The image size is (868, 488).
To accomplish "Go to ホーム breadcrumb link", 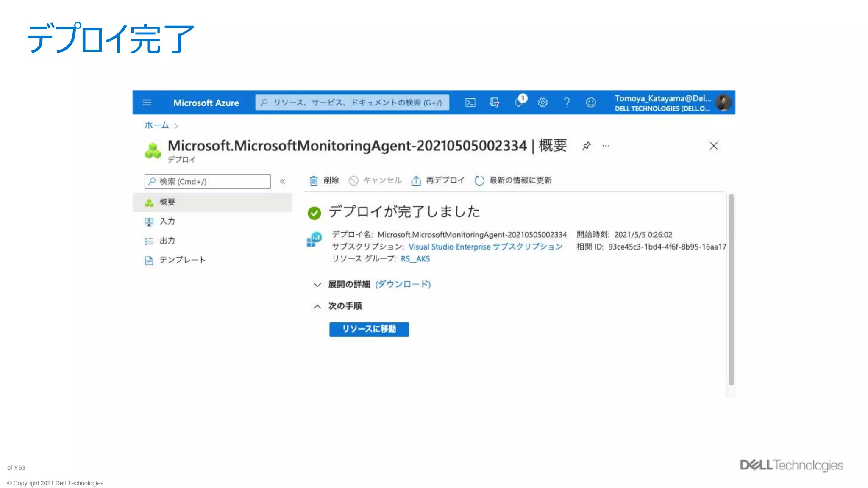I will (x=156, y=125).
